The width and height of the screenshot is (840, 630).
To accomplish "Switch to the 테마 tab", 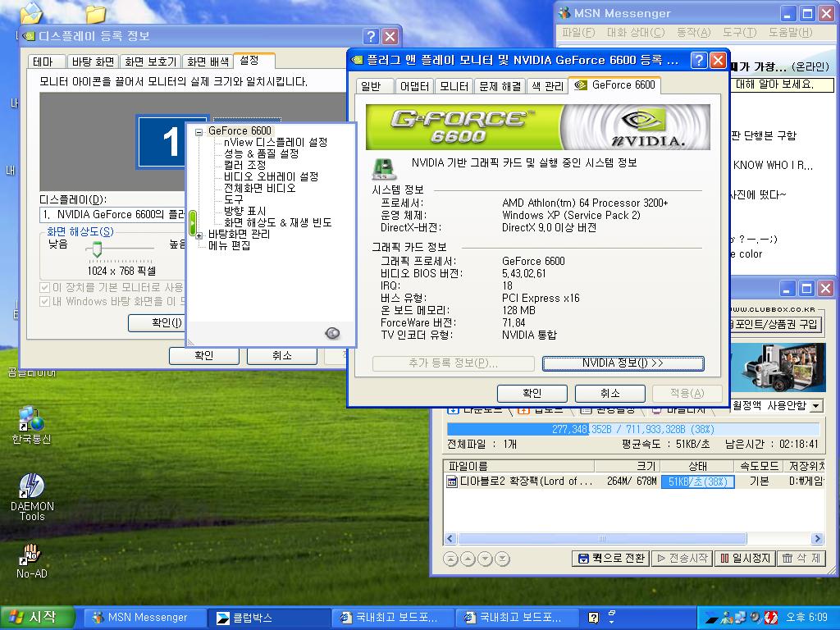I will tap(43, 62).
